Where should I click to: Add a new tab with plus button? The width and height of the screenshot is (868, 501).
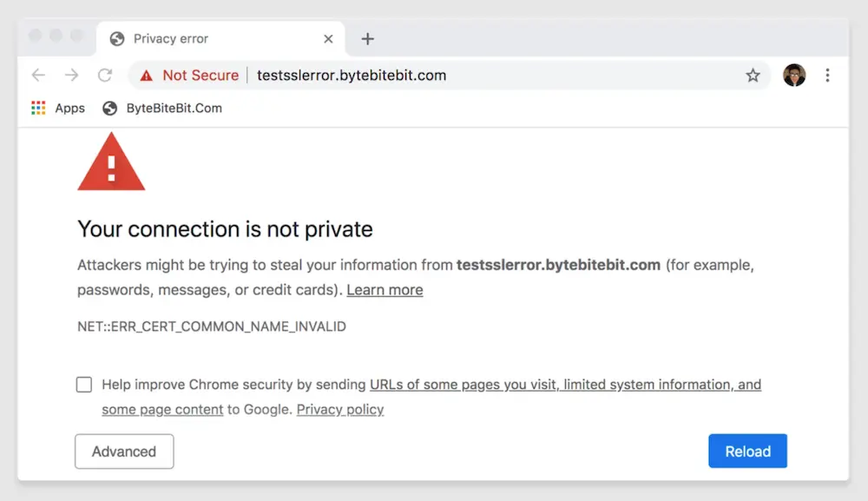(367, 39)
